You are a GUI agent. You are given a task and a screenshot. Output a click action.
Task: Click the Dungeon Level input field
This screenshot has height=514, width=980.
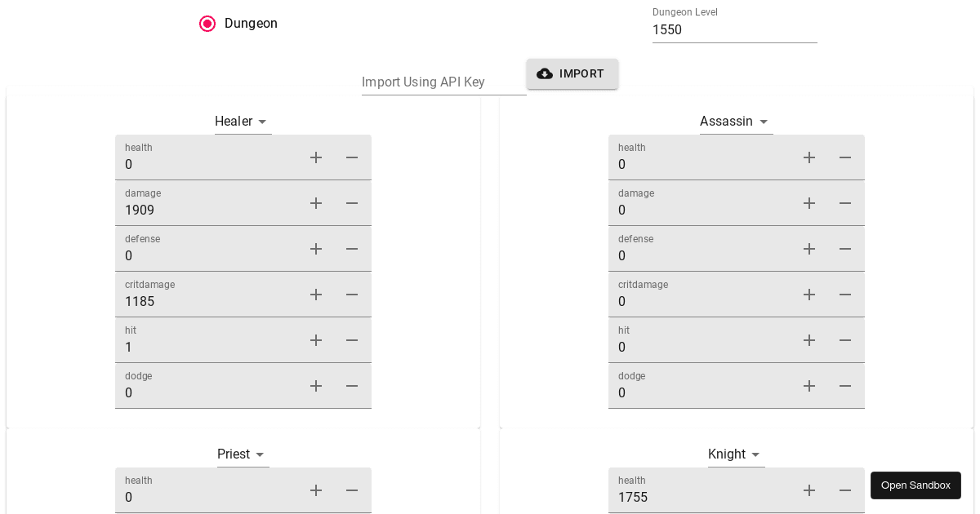734,30
